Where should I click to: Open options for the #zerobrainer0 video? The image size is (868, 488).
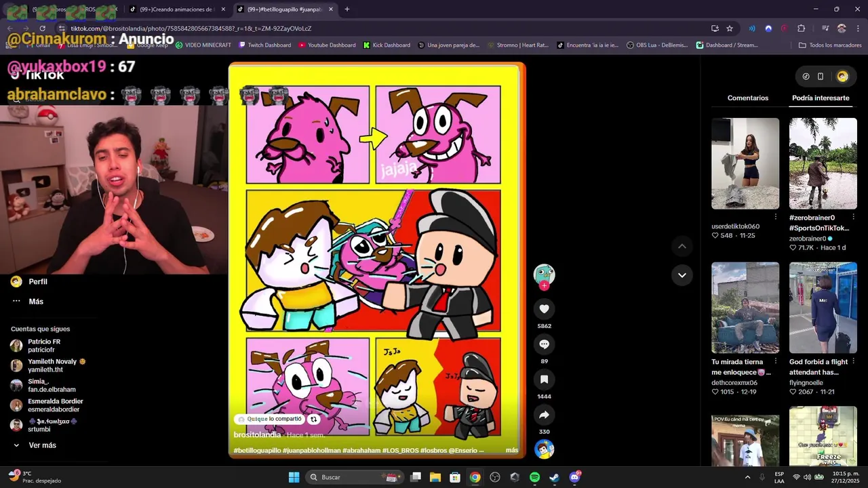click(x=853, y=218)
